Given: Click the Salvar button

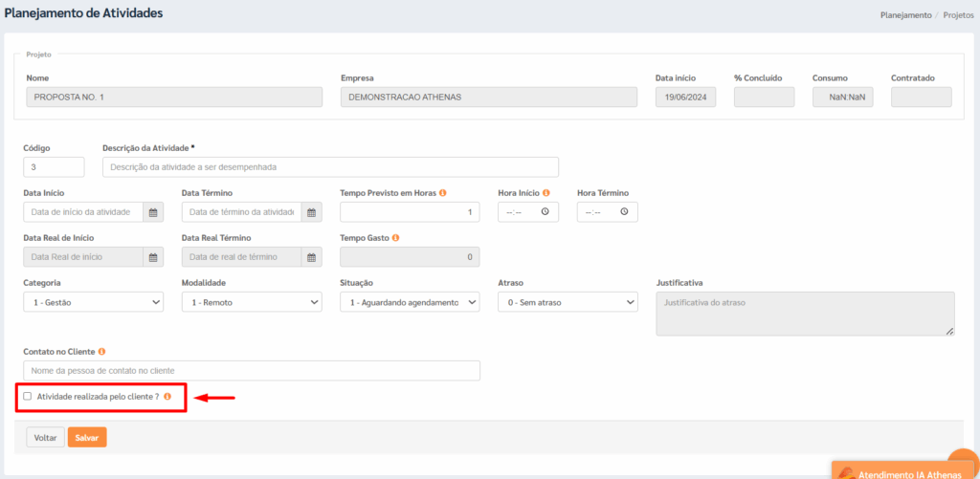Looking at the screenshot, I should coord(87,437).
